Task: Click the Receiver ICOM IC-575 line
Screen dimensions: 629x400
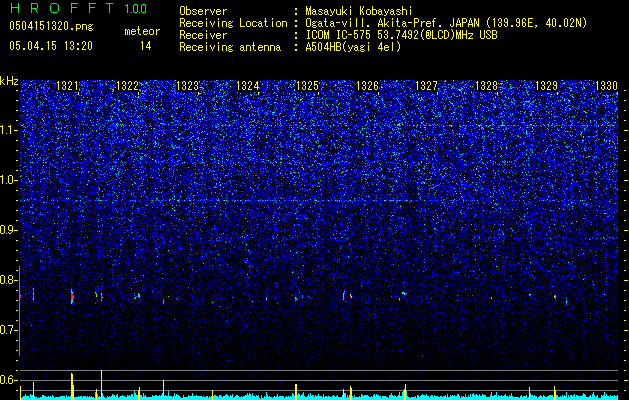Action: (402, 35)
